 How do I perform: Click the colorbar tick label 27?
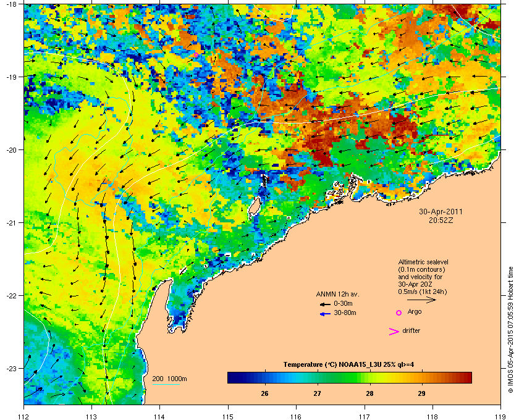(317, 393)
